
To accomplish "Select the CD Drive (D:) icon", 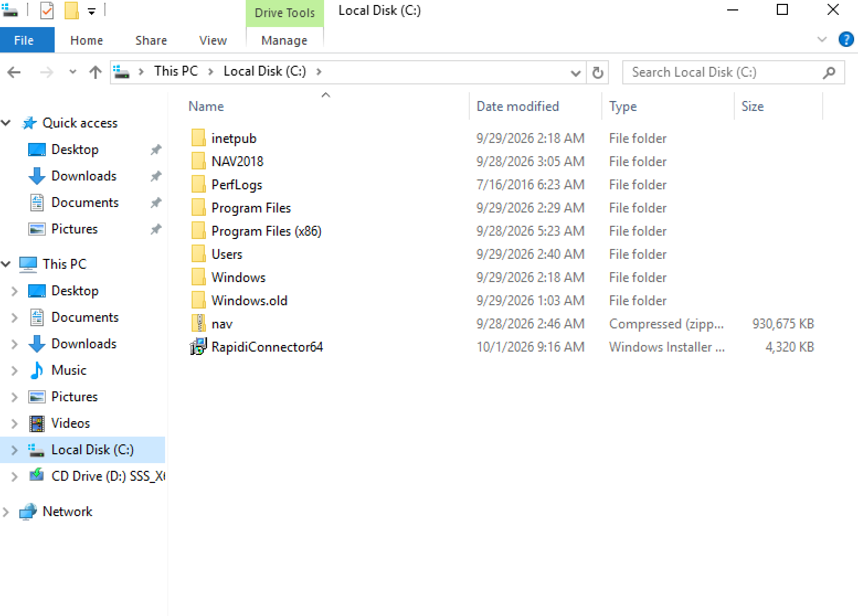I will 37,475.
